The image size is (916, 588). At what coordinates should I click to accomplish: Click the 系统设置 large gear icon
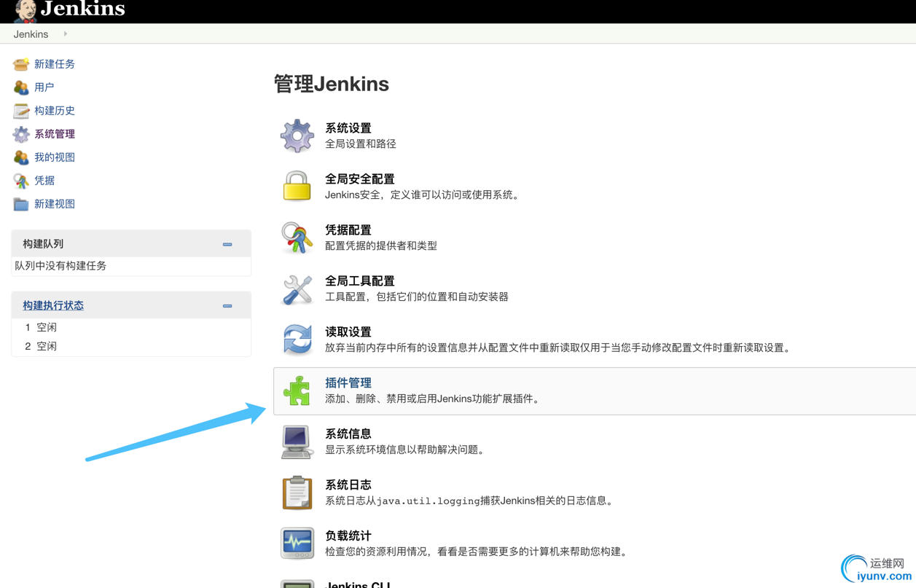click(297, 136)
